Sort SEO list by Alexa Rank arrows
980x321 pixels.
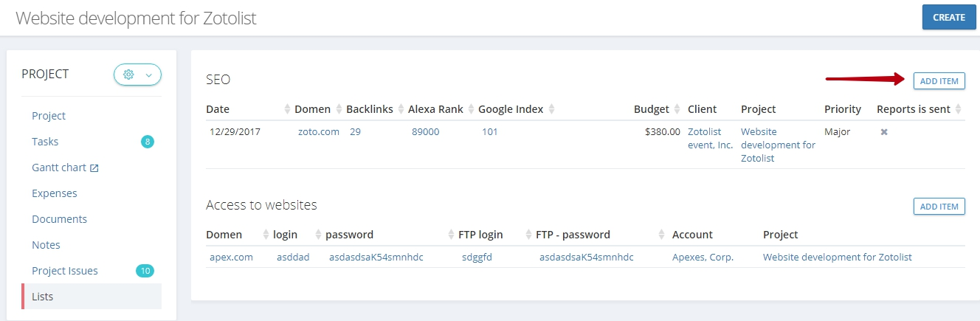coord(471,109)
